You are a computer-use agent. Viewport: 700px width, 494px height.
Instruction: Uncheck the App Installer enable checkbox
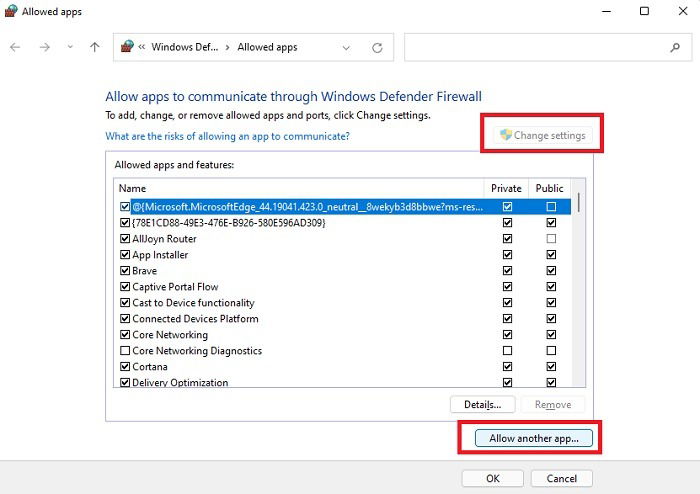tap(125, 255)
